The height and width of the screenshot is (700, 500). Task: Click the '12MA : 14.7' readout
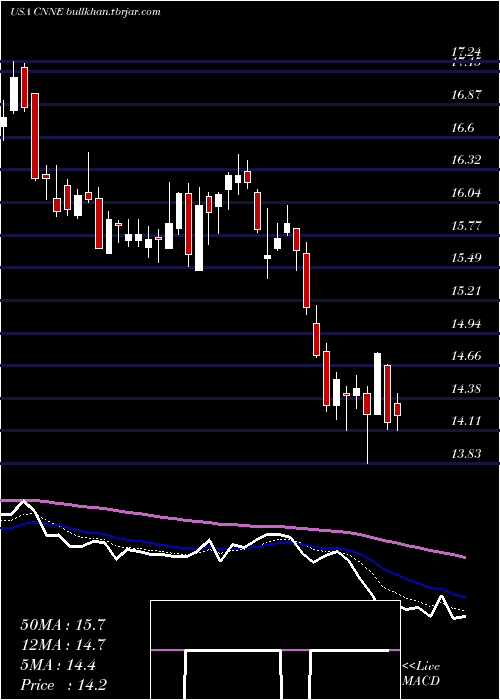click(x=63, y=645)
